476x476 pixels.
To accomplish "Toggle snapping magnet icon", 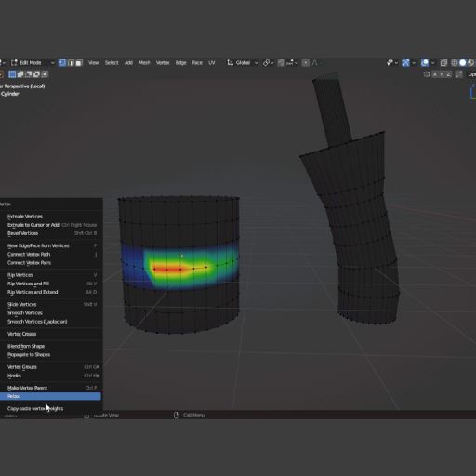I will tap(282, 63).
